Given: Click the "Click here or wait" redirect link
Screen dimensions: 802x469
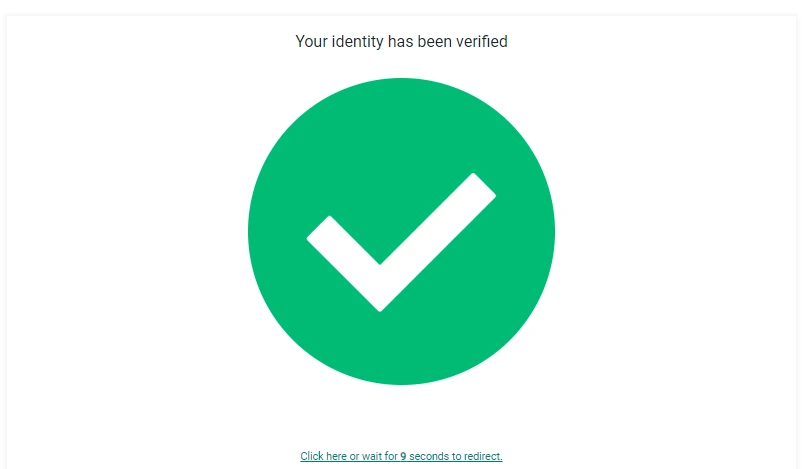Looking at the screenshot, I should coord(401,456).
